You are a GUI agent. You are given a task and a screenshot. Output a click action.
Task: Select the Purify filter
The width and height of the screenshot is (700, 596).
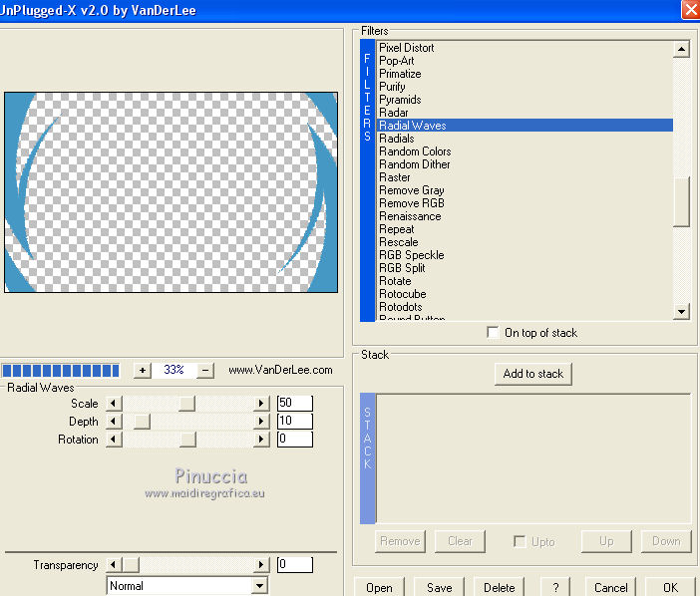[x=525, y=87]
